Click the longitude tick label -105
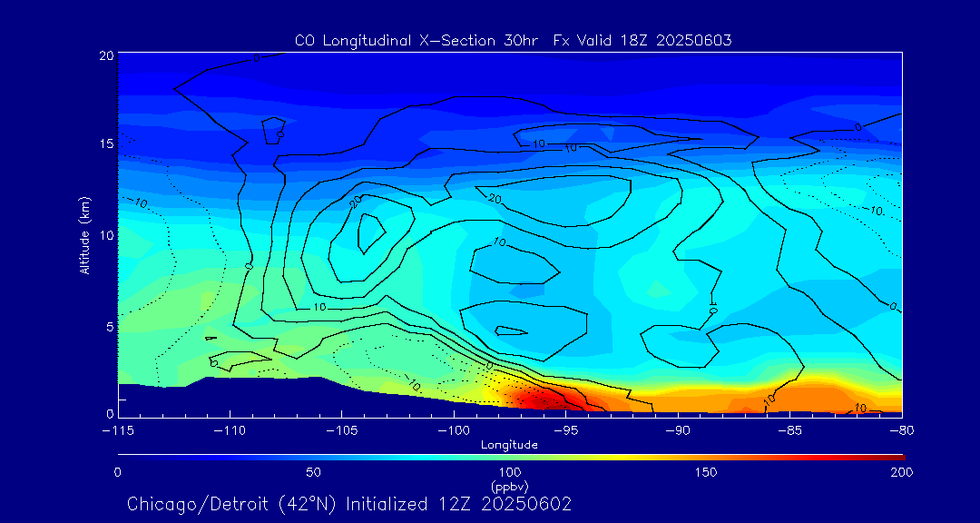Image resolution: width=980 pixels, height=523 pixels. point(342,430)
